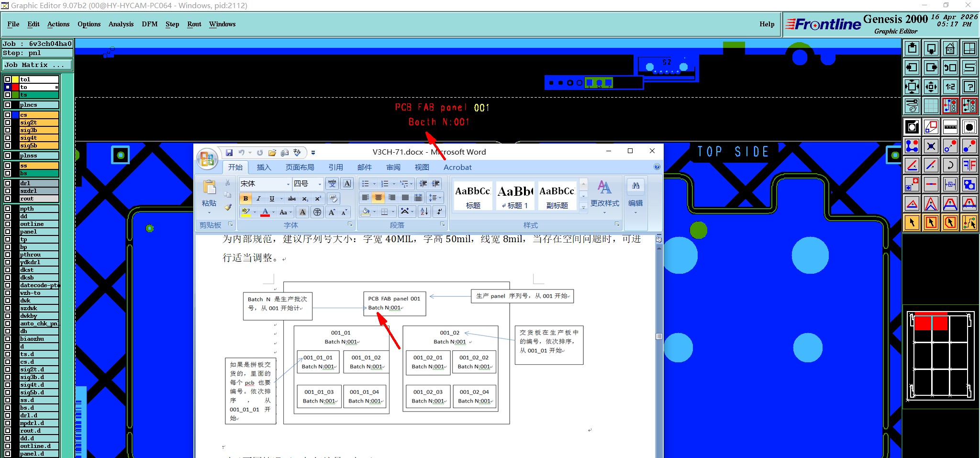Click the ruler measurement tool icon
The height and width of the screenshot is (458, 980).
tap(950, 127)
